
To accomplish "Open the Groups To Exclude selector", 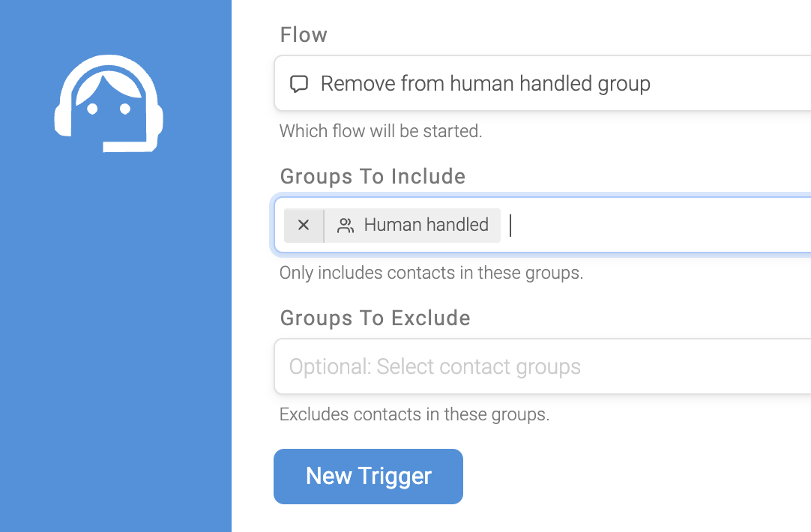I will pos(543,366).
